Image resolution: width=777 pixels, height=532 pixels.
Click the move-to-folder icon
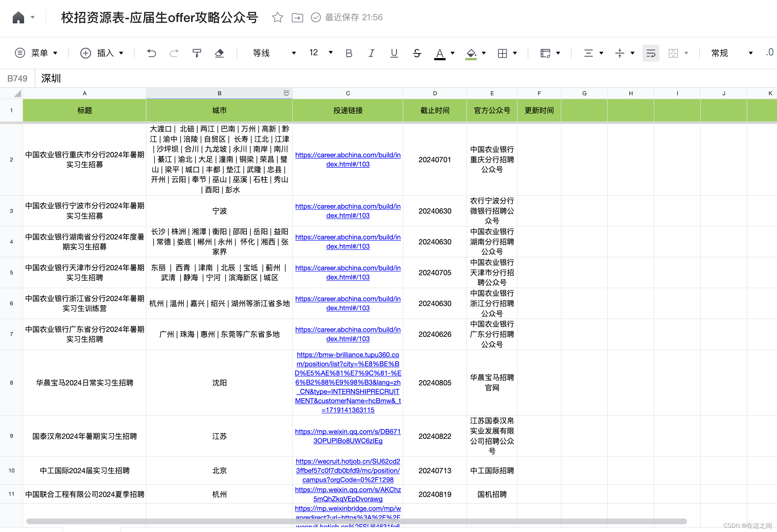pos(297,17)
